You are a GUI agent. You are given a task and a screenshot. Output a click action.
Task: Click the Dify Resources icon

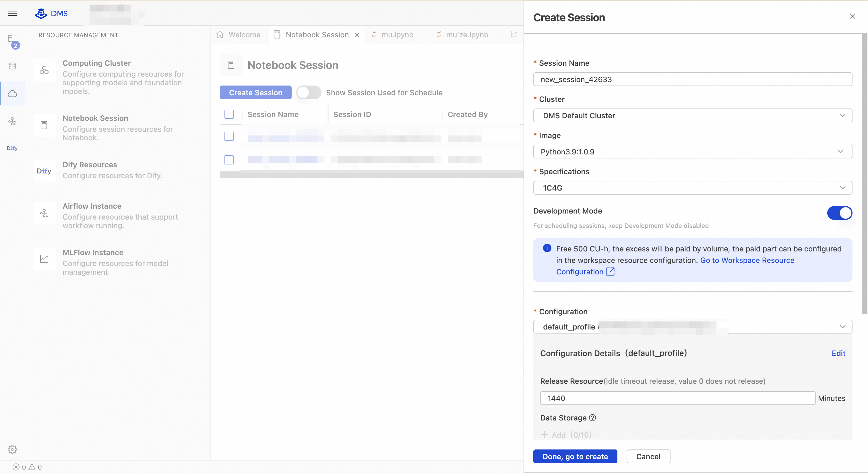(x=44, y=171)
